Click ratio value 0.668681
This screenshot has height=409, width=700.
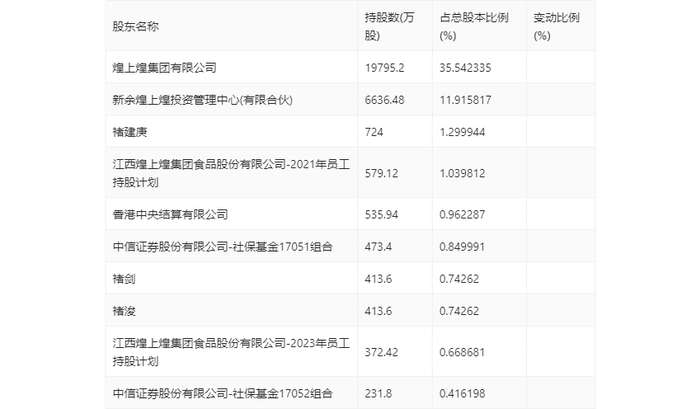[462, 352]
